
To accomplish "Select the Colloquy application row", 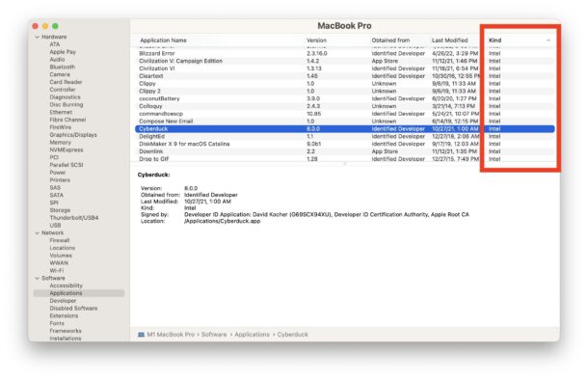I will point(345,106).
